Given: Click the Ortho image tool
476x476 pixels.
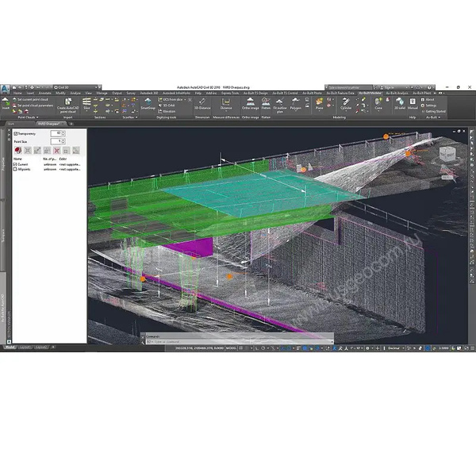Looking at the screenshot, I should pyautogui.click(x=250, y=104).
